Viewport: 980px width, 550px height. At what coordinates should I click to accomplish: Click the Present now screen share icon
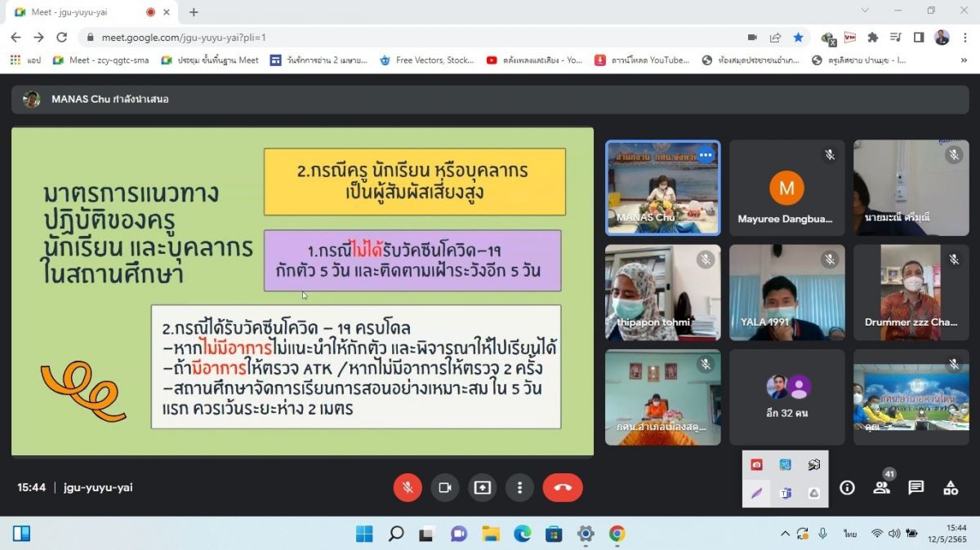483,488
